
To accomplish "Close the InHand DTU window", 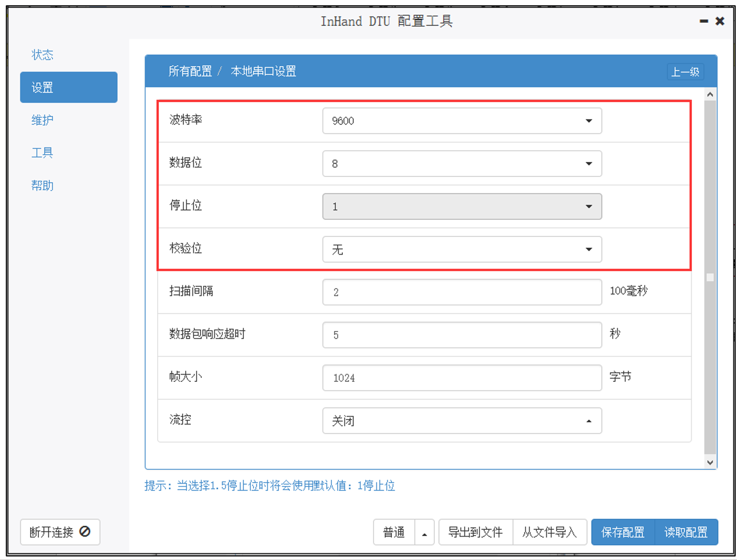I will pyautogui.click(x=720, y=21).
